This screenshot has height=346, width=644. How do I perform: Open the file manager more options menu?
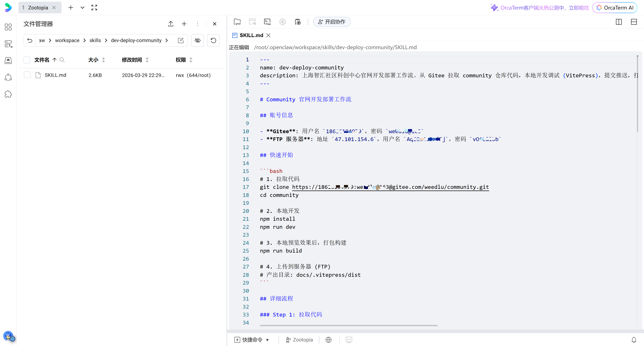click(x=198, y=24)
